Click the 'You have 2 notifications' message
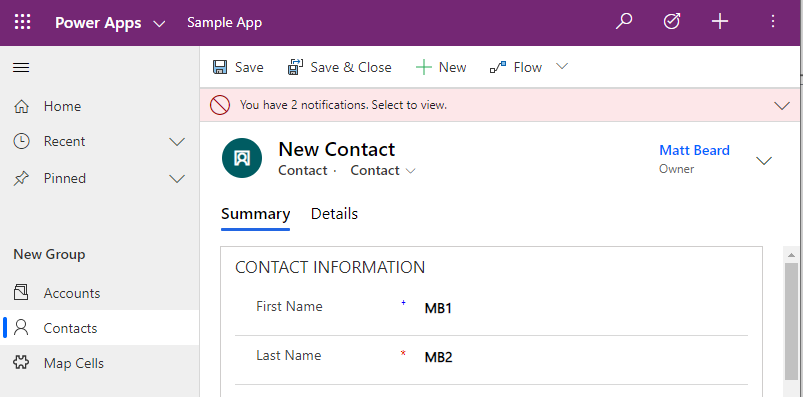 tap(343, 106)
